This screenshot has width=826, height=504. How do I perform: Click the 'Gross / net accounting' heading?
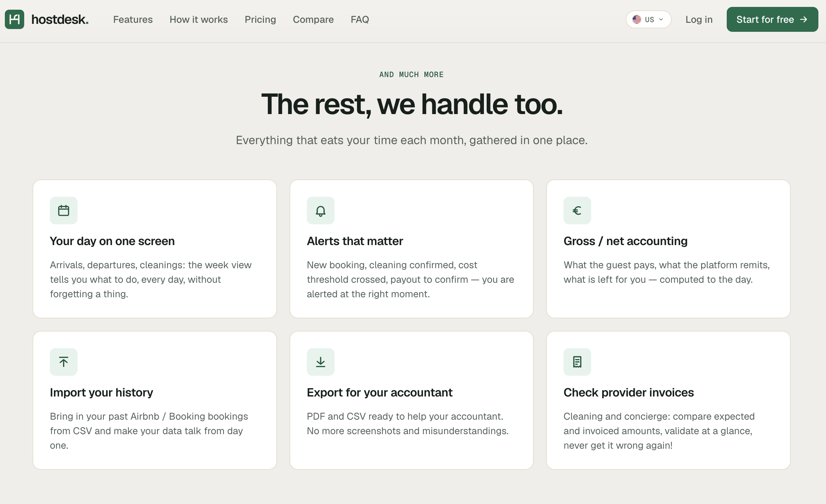click(x=625, y=241)
